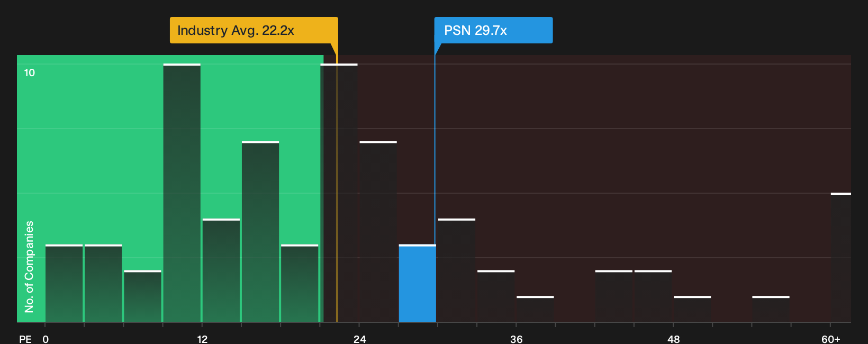Screen dimensions: 868x344
Task: Click the x-axis value '12'
Action: [202, 339]
